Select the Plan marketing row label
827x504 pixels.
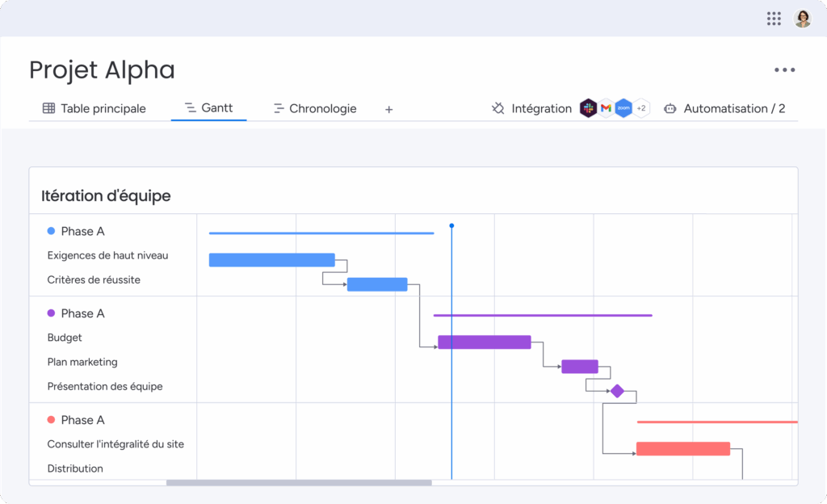click(82, 362)
